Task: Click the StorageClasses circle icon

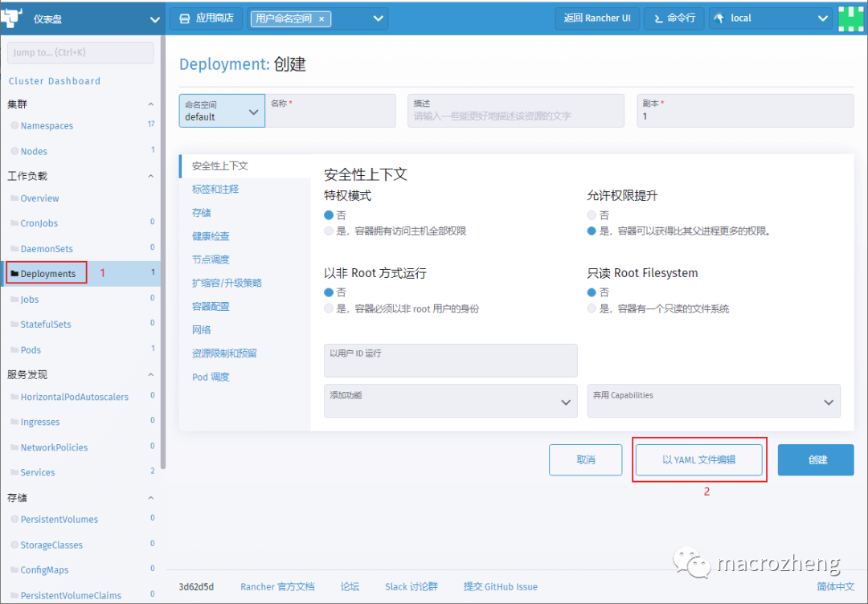Action: pos(14,545)
